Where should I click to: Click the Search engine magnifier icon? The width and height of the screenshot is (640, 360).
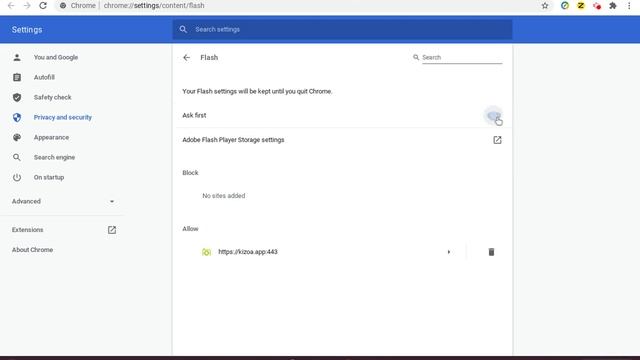pyautogui.click(x=17, y=157)
